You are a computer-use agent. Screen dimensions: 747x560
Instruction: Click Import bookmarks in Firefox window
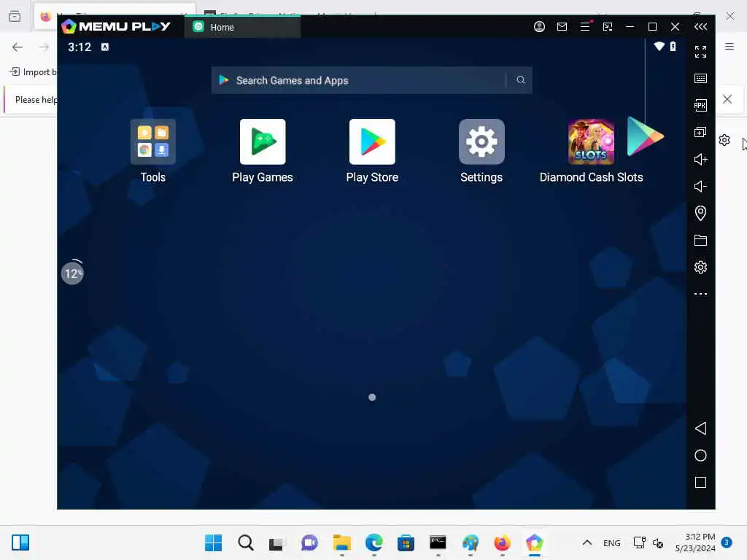click(34, 72)
